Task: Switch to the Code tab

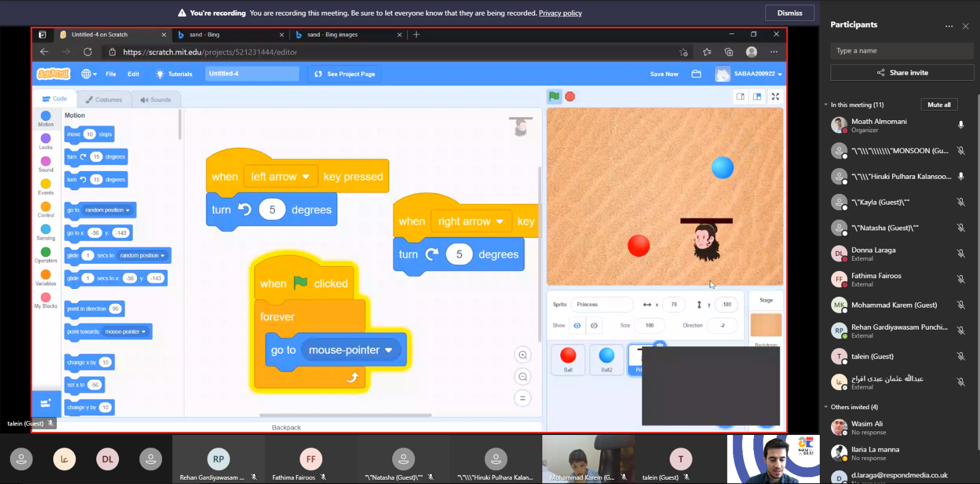Action: tap(54, 99)
